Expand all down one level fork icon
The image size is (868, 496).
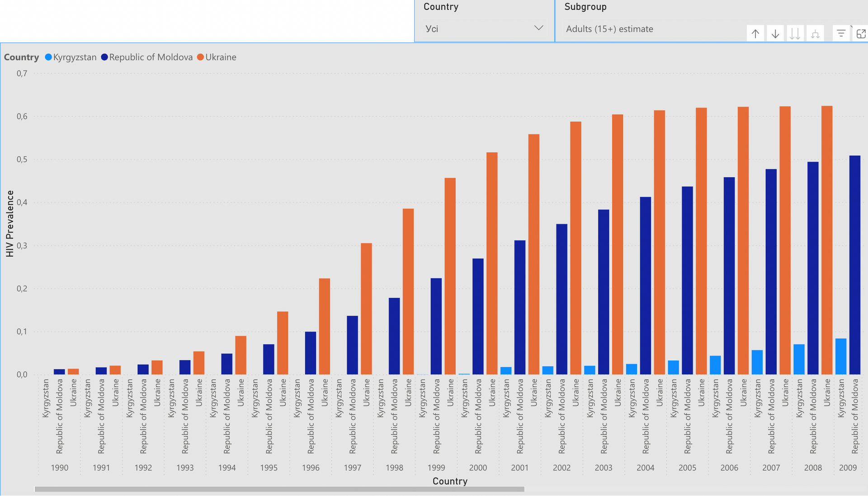tap(815, 33)
